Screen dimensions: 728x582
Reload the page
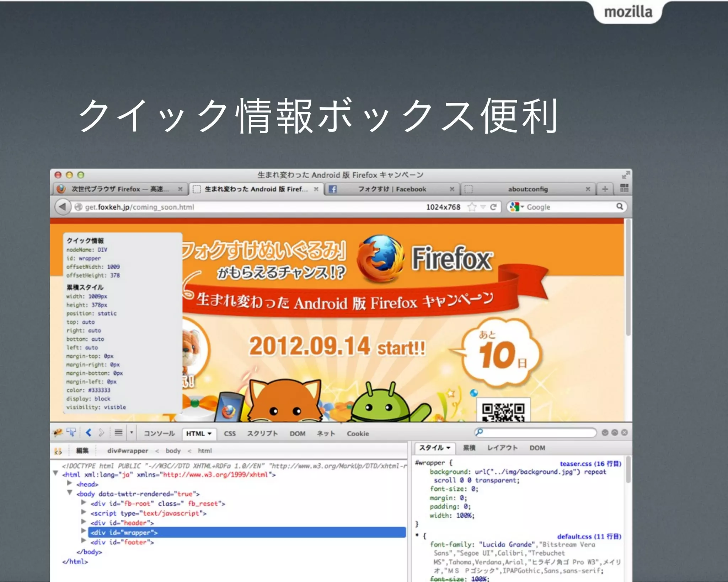493,207
